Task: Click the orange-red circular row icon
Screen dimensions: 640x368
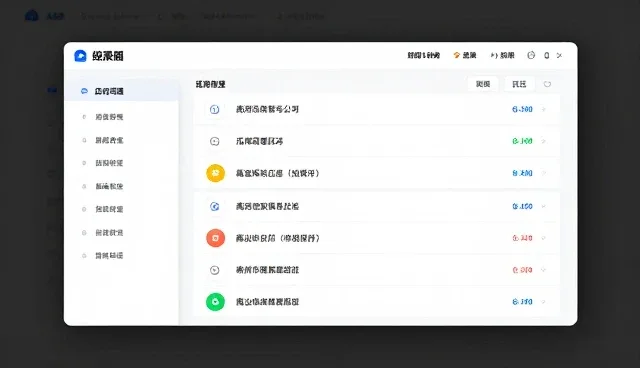Action: pos(216,238)
